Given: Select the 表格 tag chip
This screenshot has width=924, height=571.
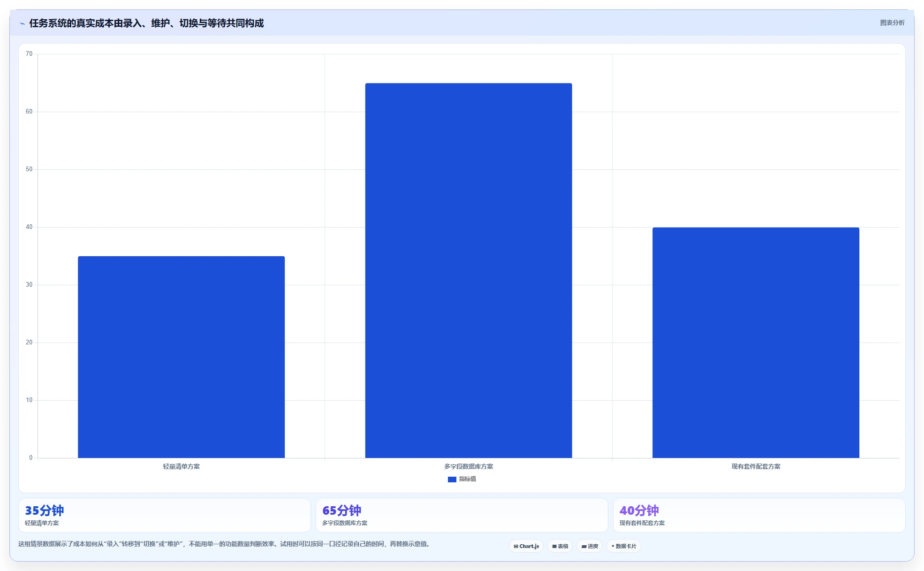Looking at the screenshot, I should pyautogui.click(x=560, y=546).
